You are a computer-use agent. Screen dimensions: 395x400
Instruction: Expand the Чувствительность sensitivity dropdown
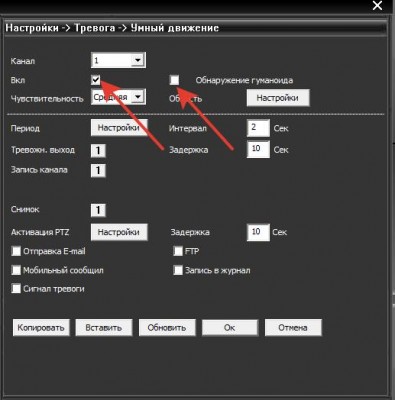click(118, 97)
